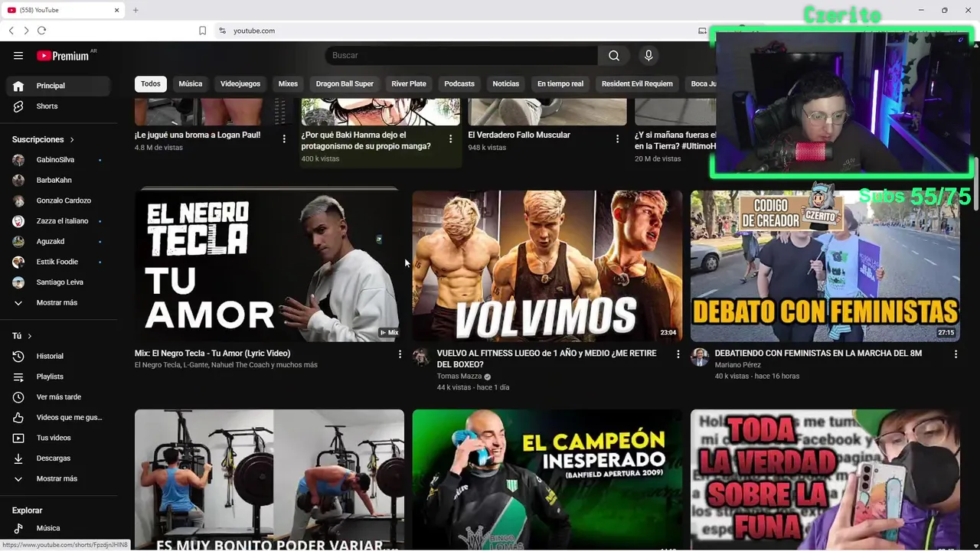Open BarbaKahn subscription channel
The height and width of the screenshot is (551, 980).
[x=57, y=181]
